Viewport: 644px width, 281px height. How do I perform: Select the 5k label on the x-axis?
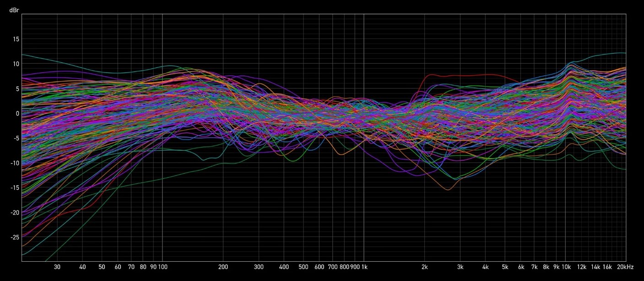505,267
